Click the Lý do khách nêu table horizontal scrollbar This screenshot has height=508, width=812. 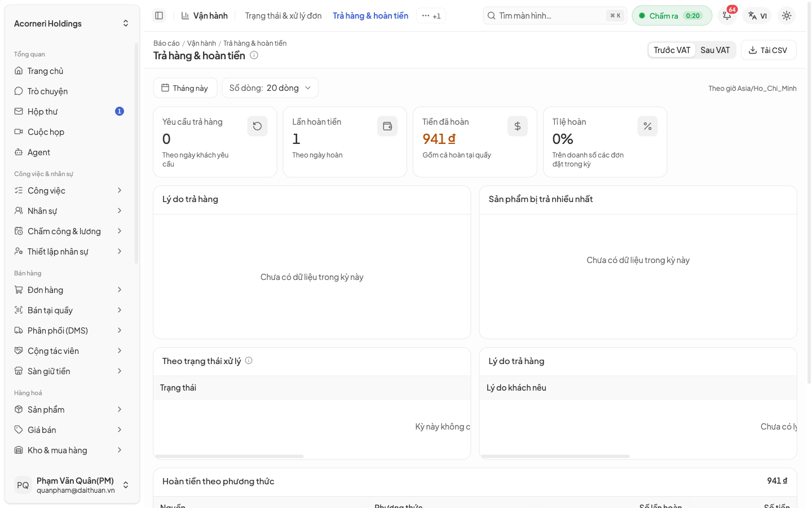click(555, 456)
